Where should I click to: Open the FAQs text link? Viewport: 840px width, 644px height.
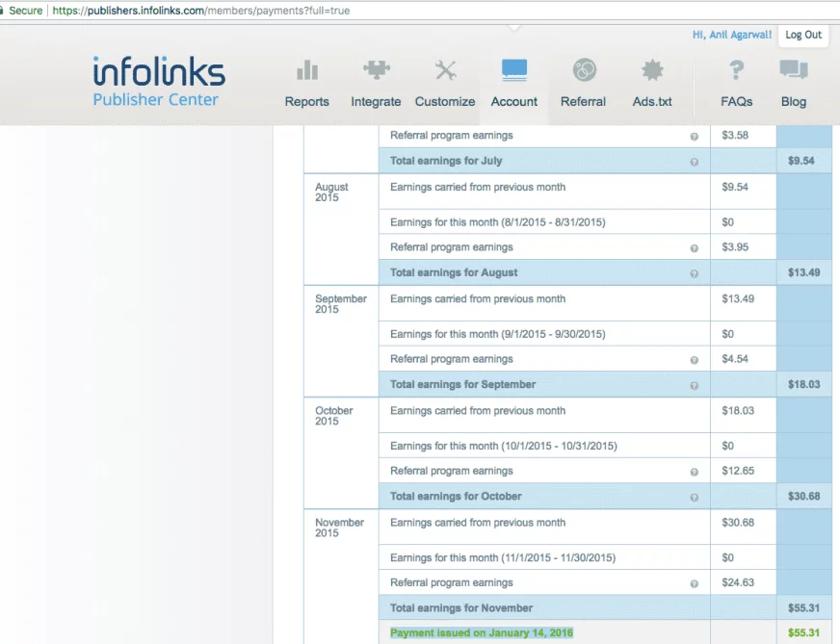(737, 102)
